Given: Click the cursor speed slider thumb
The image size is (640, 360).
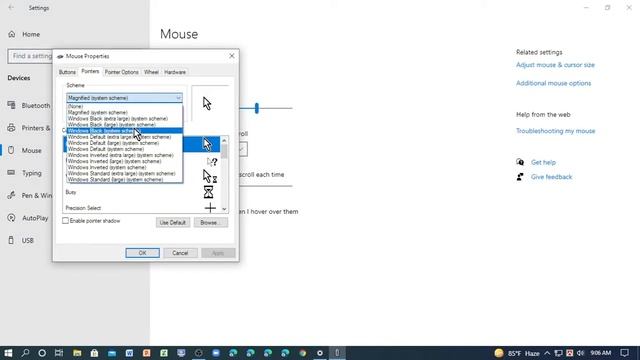Looking at the screenshot, I should (x=257, y=108).
